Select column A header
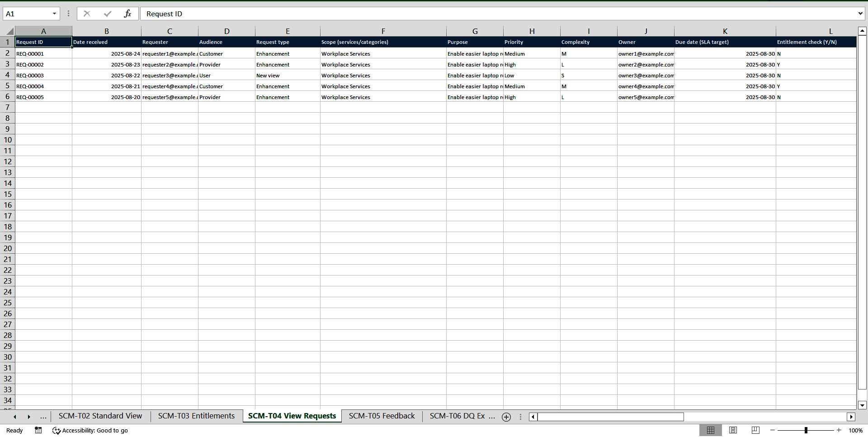Image resolution: width=868 pixels, height=437 pixels. pyautogui.click(x=43, y=31)
